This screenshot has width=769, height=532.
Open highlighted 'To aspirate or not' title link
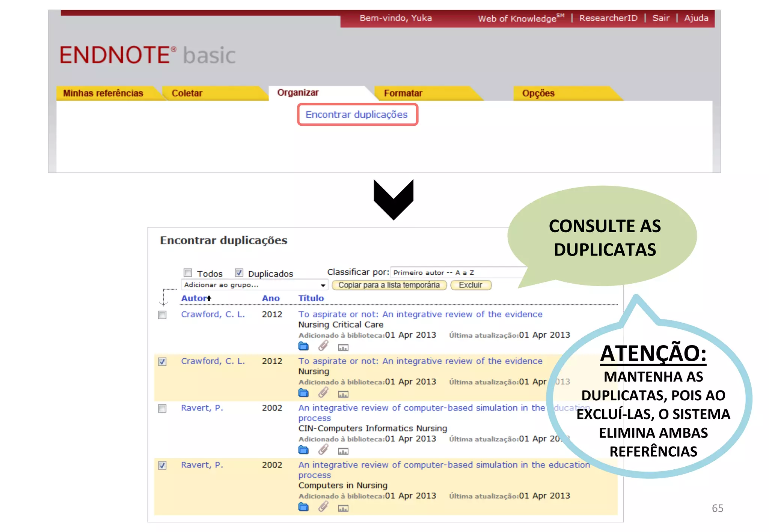click(420, 361)
